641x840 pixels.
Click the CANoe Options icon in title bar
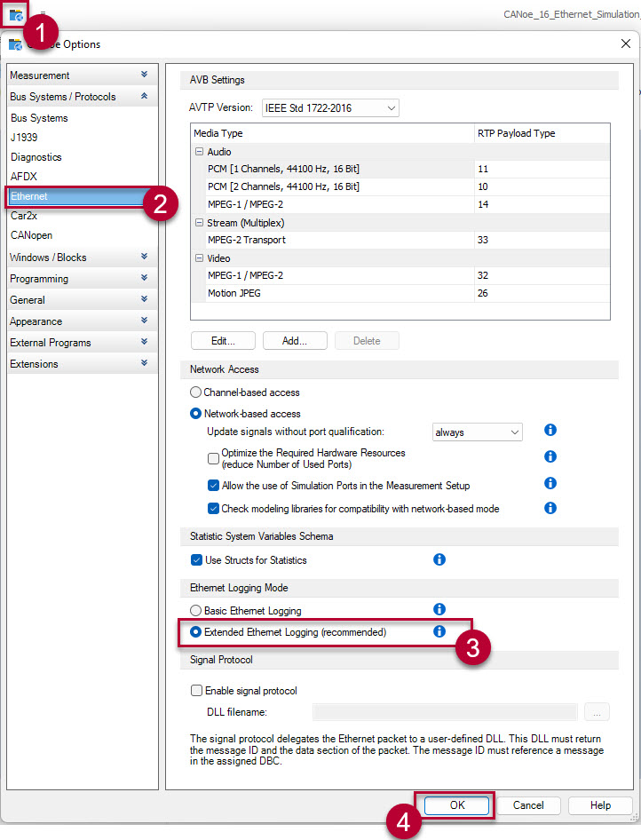tap(15, 44)
